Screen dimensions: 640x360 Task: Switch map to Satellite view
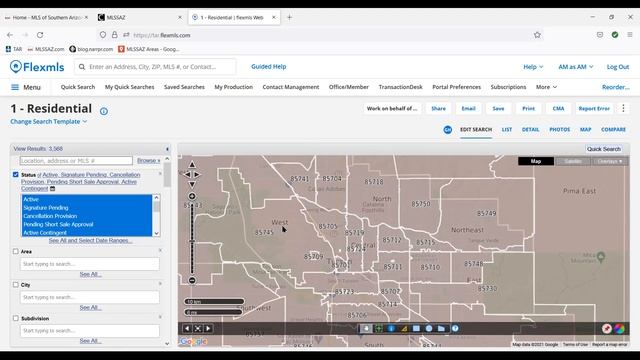click(573, 161)
